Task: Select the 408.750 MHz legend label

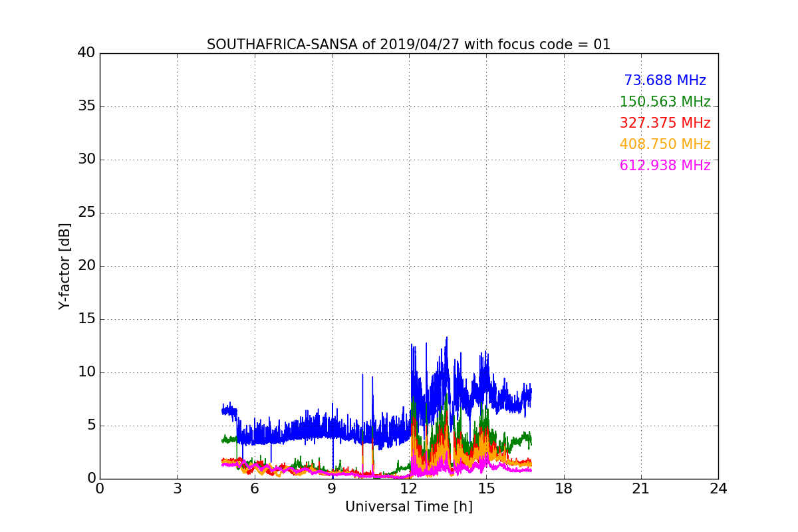Action: [665, 144]
